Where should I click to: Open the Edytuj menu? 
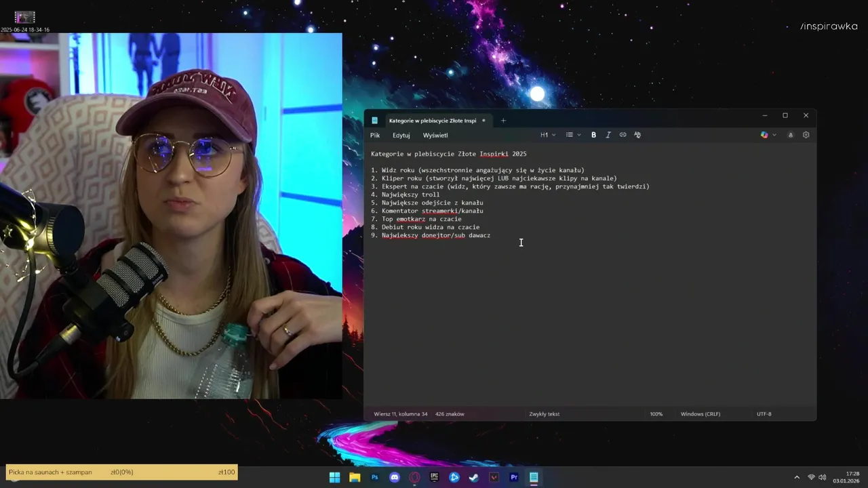pyautogui.click(x=401, y=136)
